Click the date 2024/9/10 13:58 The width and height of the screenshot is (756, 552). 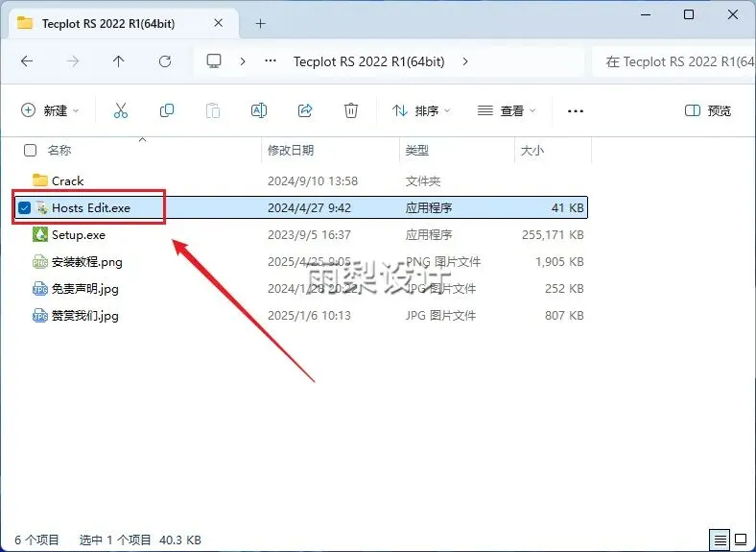[x=313, y=180]
